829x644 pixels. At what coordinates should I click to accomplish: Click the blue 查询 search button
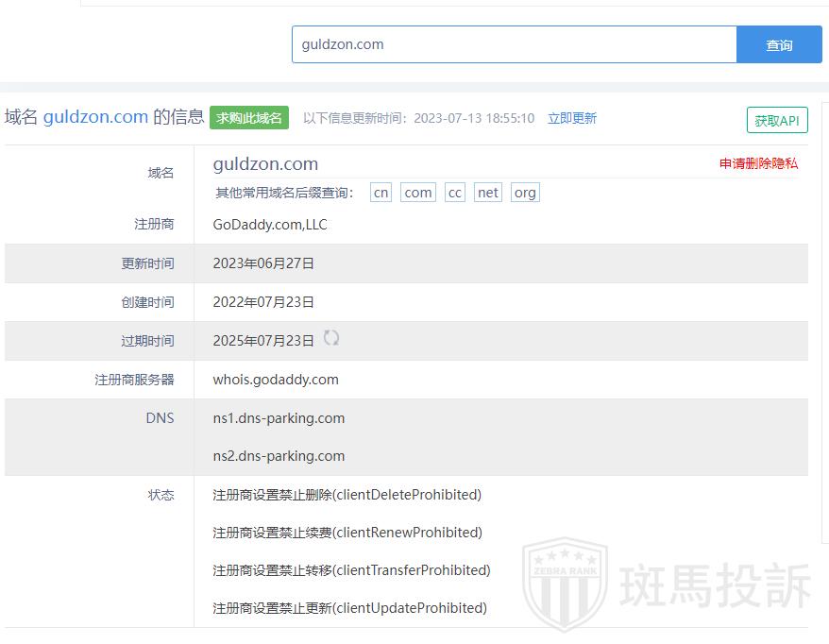coord(779,45)
